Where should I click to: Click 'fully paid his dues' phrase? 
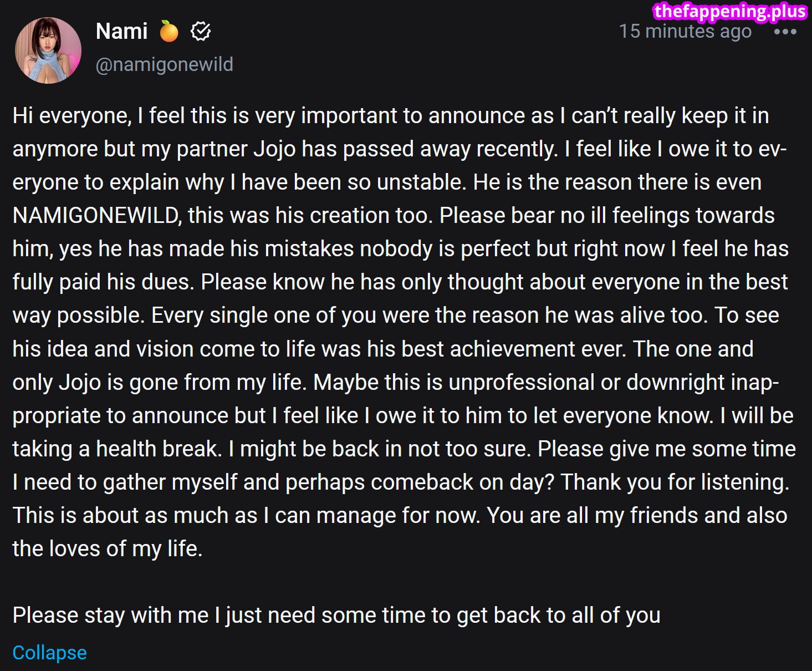pos(103,282)
